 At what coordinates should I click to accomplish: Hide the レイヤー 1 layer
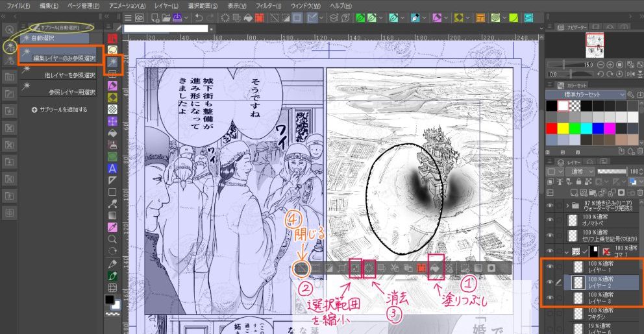[550, 267]
